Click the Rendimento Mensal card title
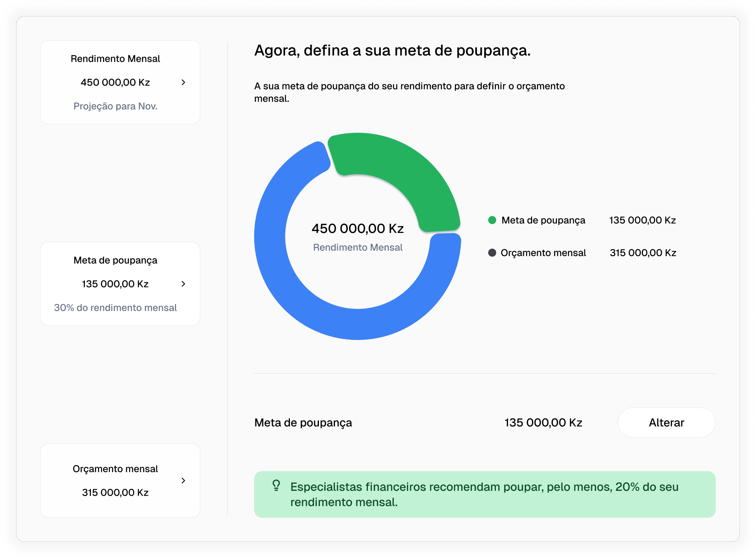756x558 pixels. (x=115, y=58)
